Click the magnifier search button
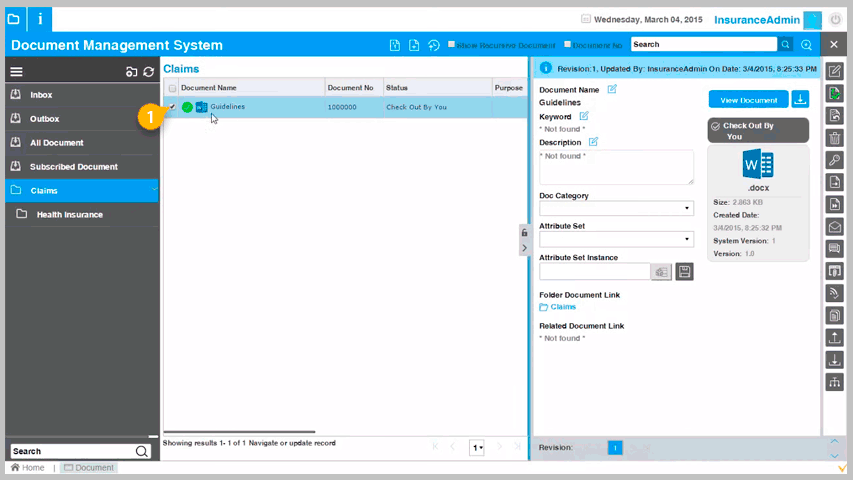 [786, 45]
